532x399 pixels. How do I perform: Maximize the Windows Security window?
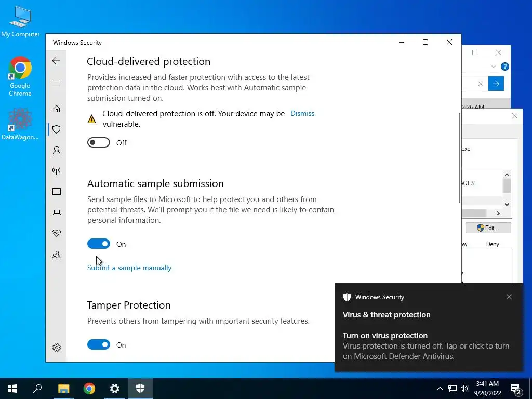pyautogui.click(x=425, y=42)
